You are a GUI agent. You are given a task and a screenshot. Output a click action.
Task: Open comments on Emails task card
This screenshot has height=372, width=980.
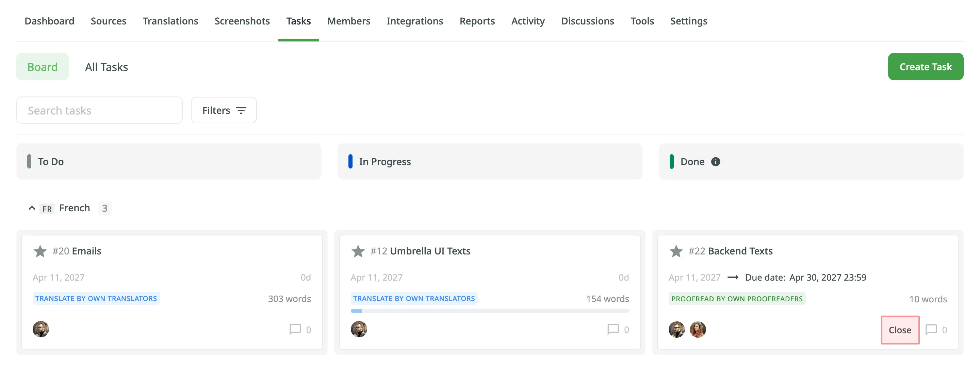pyautogui.click(x=295, y=329)
